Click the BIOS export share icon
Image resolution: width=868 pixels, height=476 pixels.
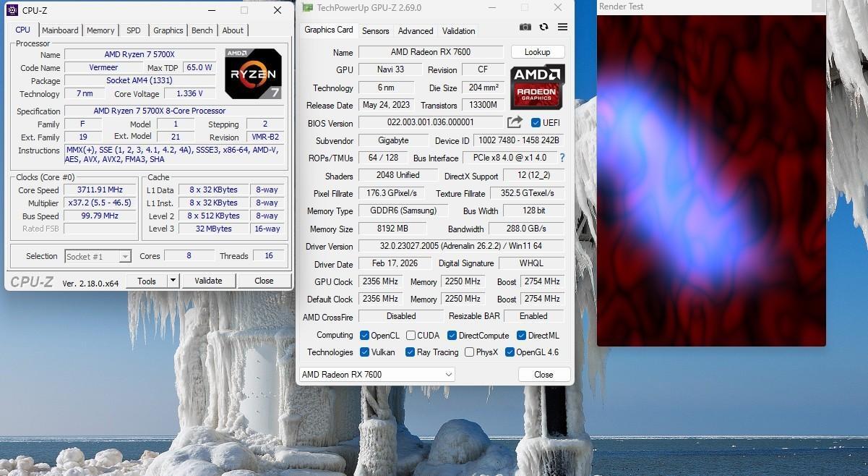(x=515, y=122)
